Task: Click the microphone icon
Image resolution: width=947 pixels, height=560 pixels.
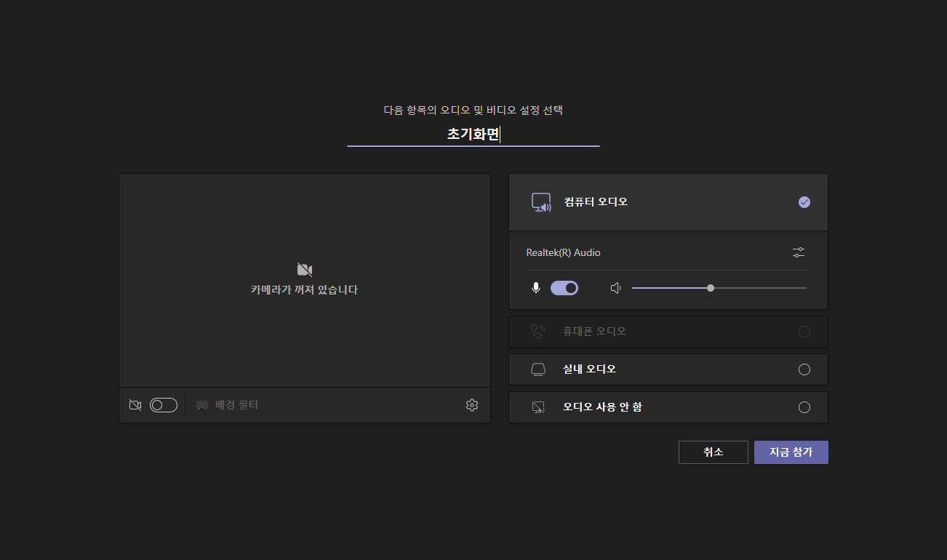Action: [x=535, y=287]
